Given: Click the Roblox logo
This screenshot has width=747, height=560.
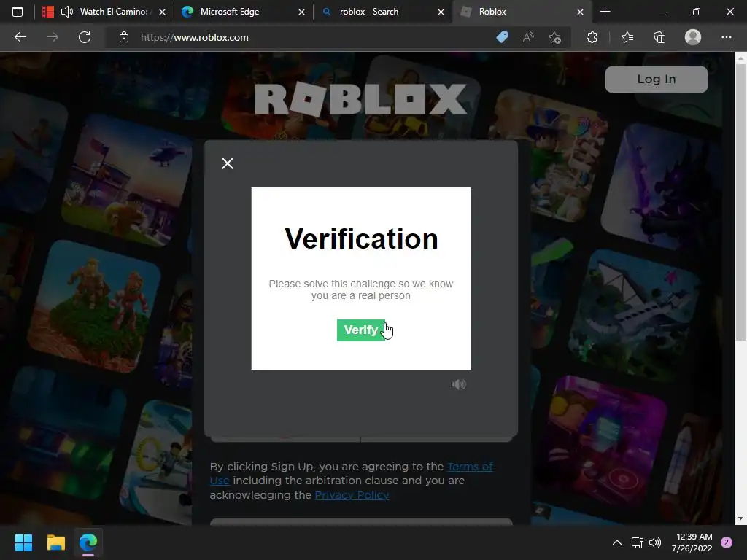Looking at the screenshot, I should click(360, 99).
